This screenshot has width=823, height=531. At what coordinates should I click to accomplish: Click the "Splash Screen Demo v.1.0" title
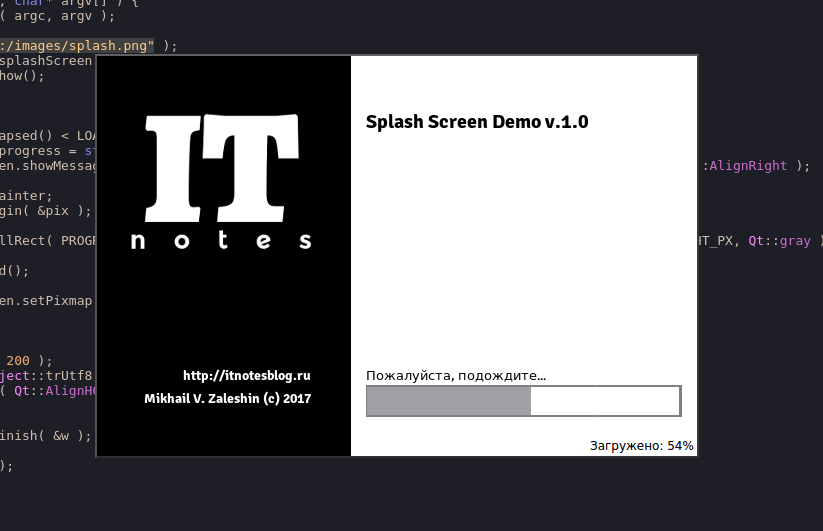click(477, 122)
